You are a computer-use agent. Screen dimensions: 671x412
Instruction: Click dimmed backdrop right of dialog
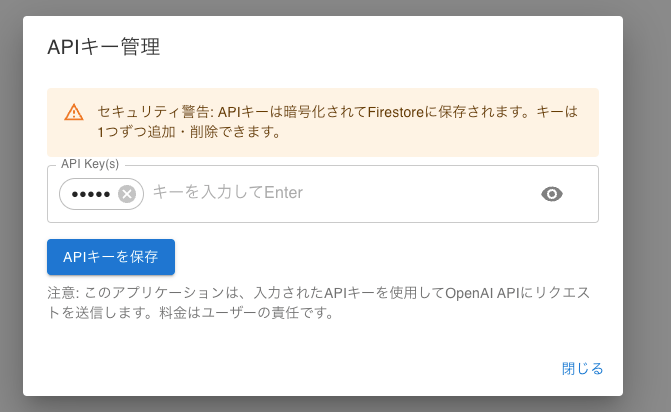coord(647,200)
